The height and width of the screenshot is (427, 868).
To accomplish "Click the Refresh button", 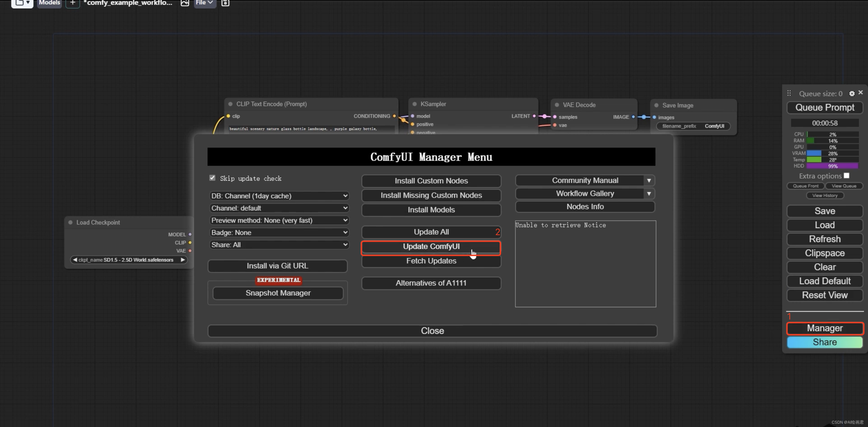I will [x=825, y=239].
